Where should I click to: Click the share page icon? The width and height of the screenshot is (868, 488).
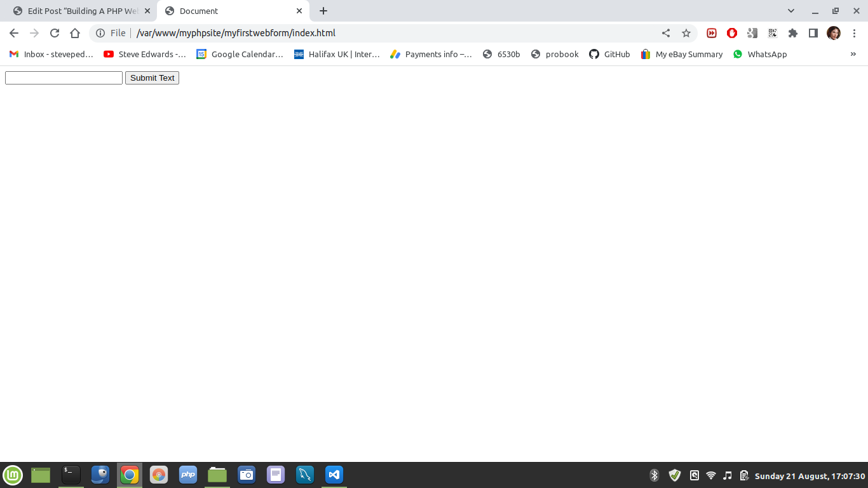[x=666, y=33]
